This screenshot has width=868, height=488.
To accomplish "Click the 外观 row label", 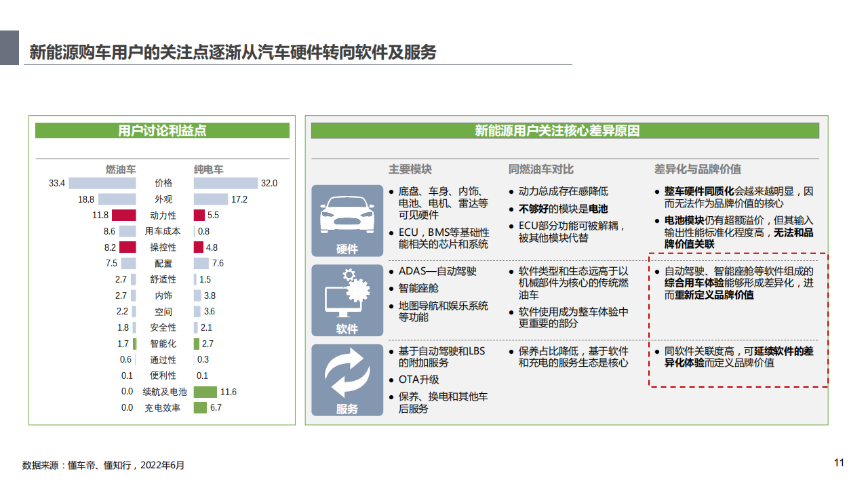I will click(x=163, y=199).
